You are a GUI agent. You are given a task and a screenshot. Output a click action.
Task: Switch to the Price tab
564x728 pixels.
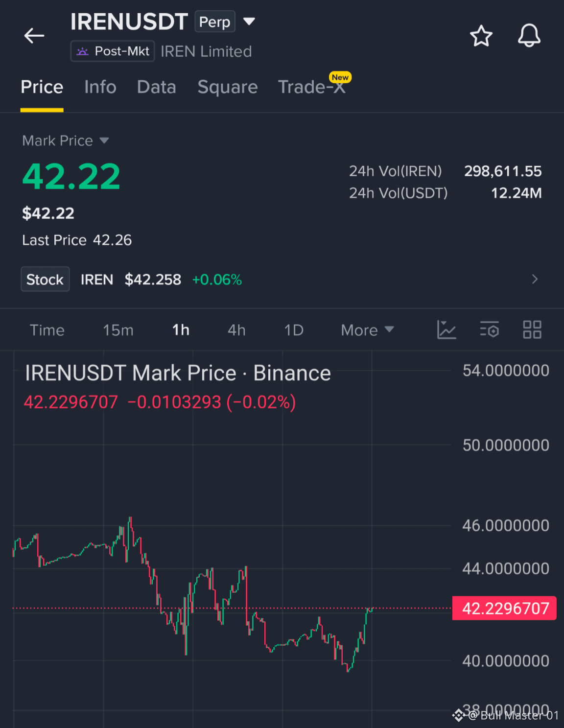[42, 87]
